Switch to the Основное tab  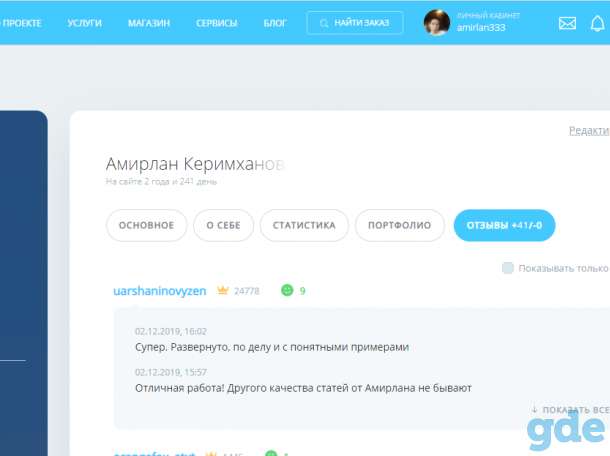click(x=146, y=225)
